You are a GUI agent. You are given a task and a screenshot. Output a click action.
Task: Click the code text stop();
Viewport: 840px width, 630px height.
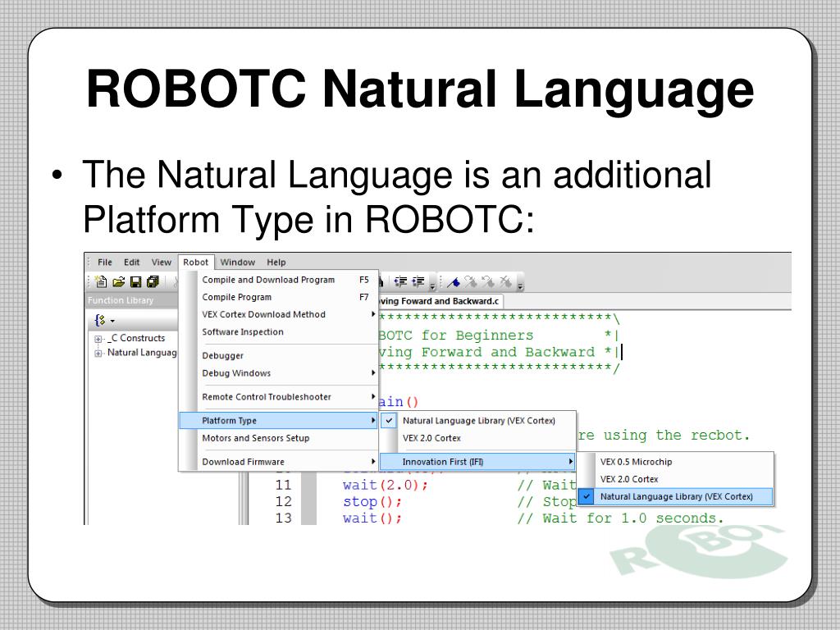372,502
